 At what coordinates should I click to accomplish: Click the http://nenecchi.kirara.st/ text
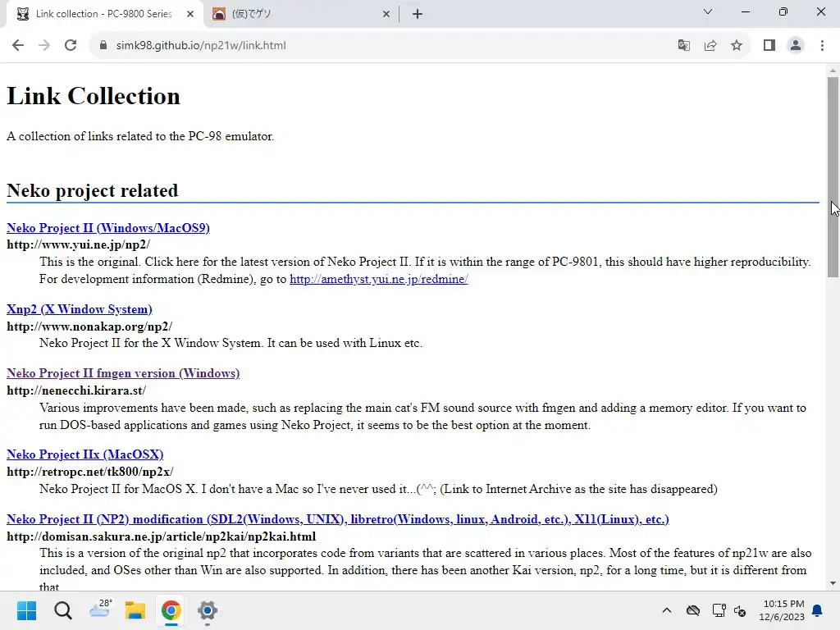coord(76,390)
